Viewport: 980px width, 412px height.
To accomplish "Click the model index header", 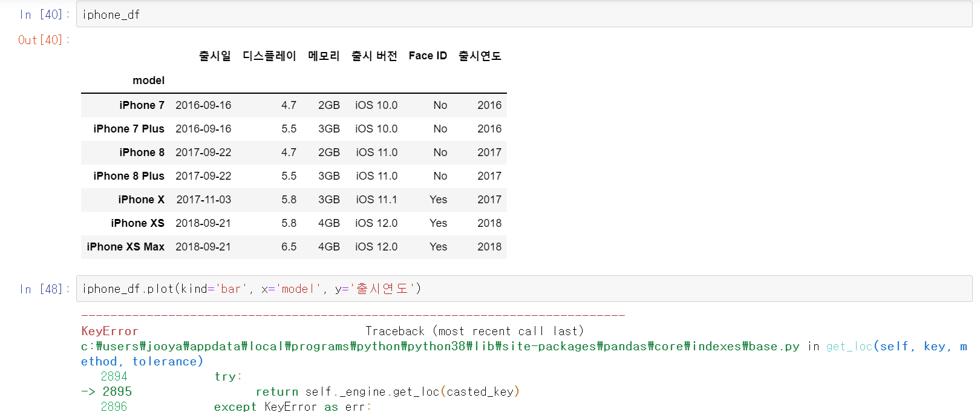I will coord(149,80).
